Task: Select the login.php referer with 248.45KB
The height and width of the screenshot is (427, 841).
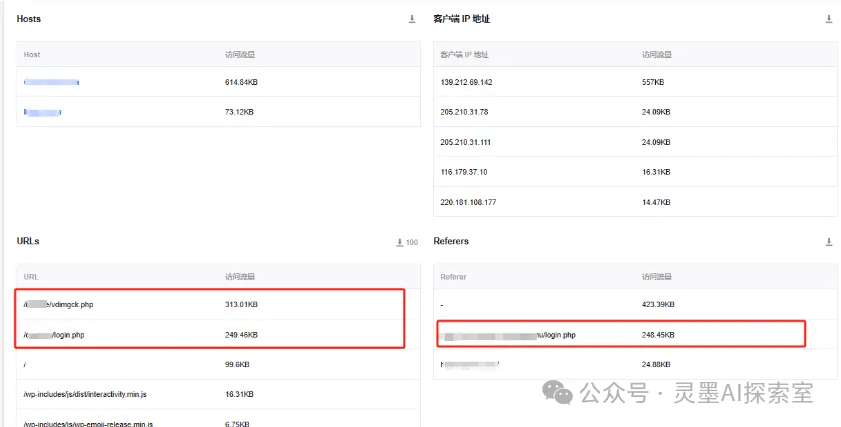Action: 511,334
